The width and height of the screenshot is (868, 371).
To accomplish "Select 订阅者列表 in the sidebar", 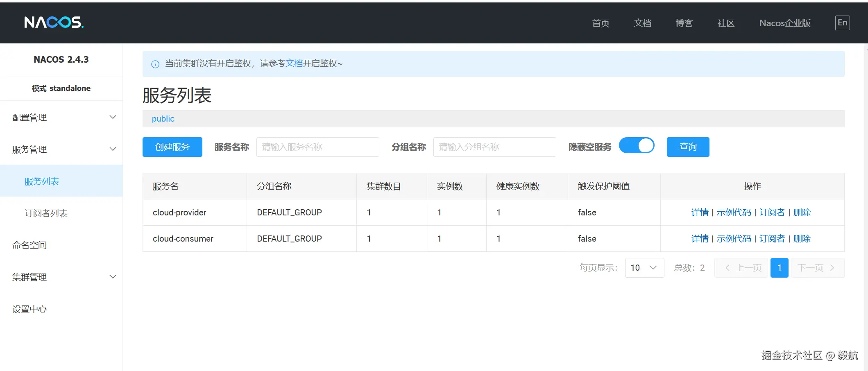I will click(61, 213).
